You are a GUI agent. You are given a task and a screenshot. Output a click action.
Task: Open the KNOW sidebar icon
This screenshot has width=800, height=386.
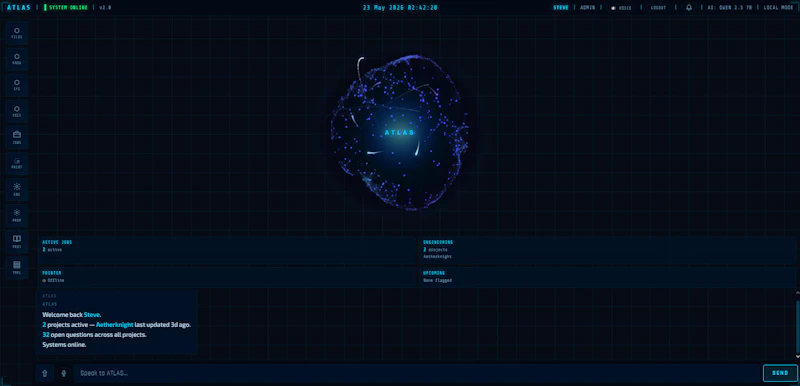[17, 59]
